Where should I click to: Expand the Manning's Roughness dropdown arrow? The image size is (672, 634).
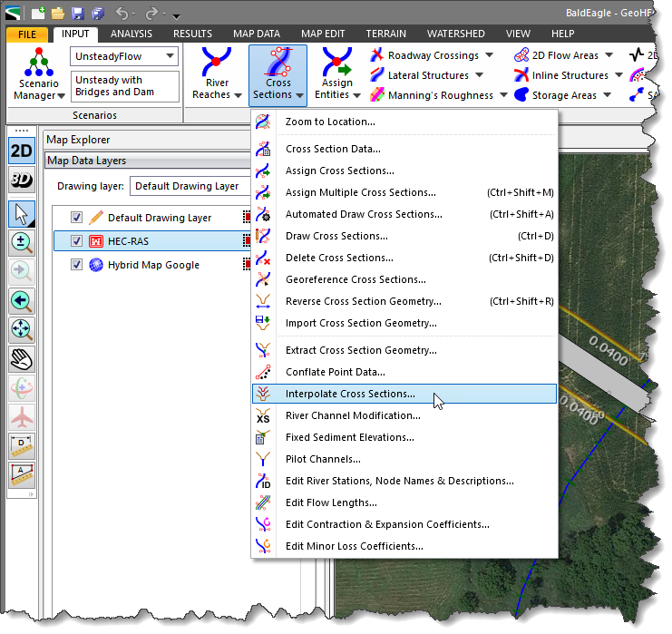(504, 94)
